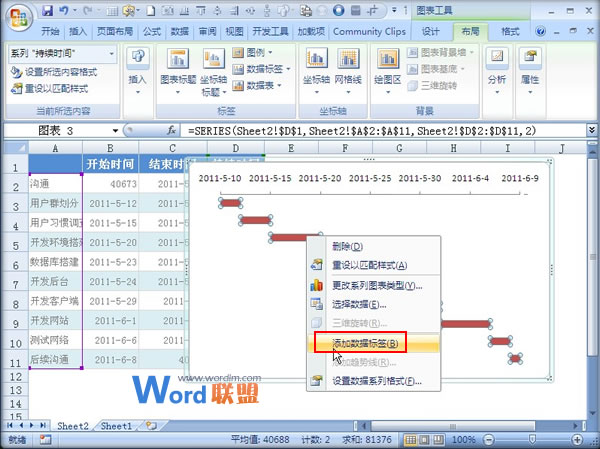
Task: Select column header B
Action: (x=111, y=148)
